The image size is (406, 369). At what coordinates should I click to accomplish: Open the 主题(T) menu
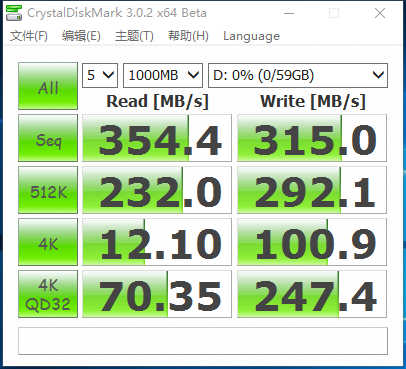click(134, 36)
